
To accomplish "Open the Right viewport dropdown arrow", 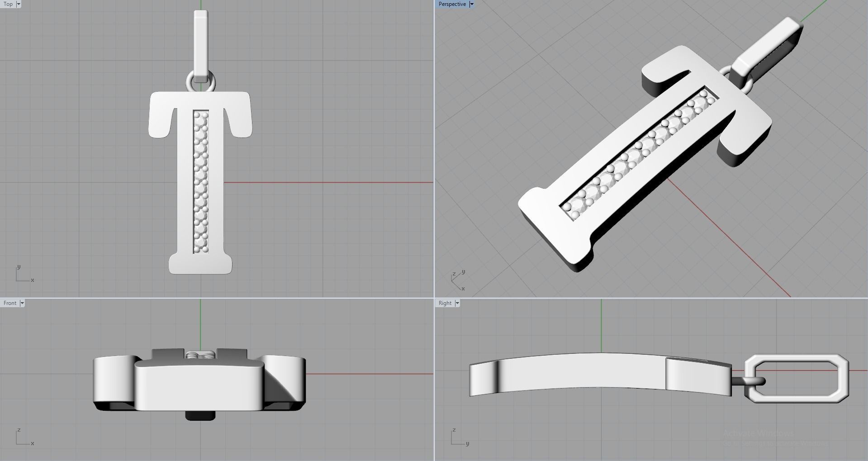I will click(457, 303).
